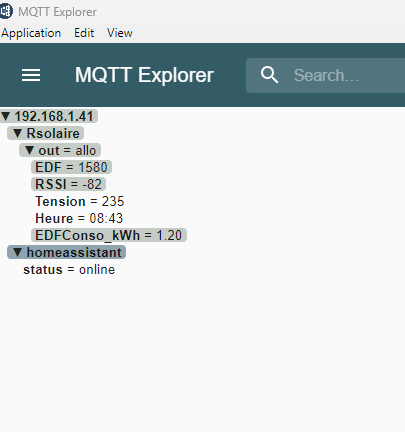This screenshot has height=432, width=405.
Task: Click the MQTT Explorer header title
Action: [144, 75]
